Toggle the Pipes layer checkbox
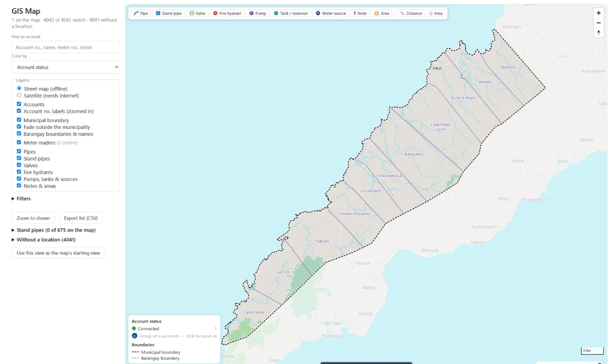The height and width of the screenshot is (364, 615). [19, 151]
